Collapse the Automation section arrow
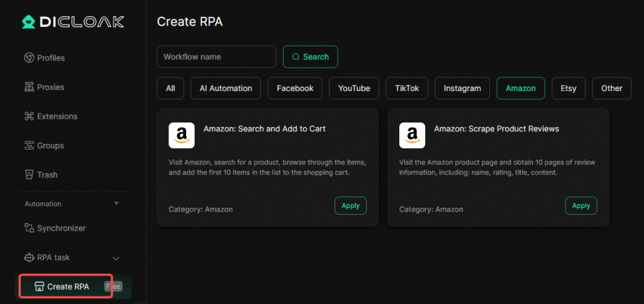644x304 pixels. (x=116, y=204)
